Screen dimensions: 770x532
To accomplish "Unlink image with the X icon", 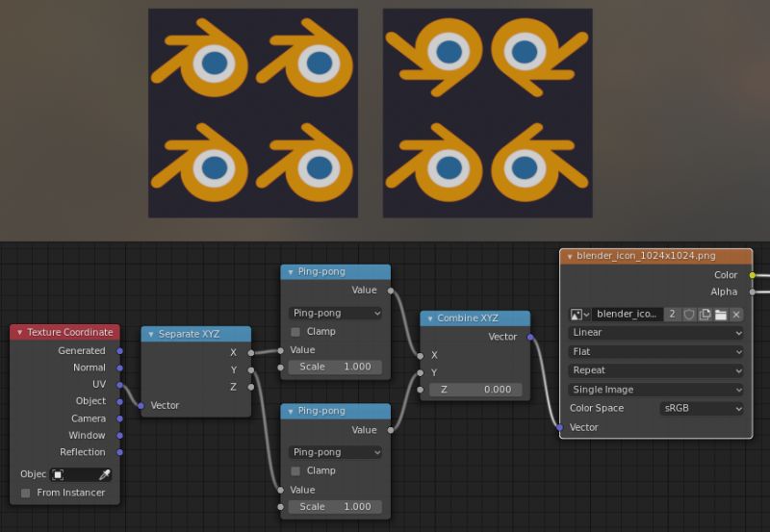I will click(735, 315).
